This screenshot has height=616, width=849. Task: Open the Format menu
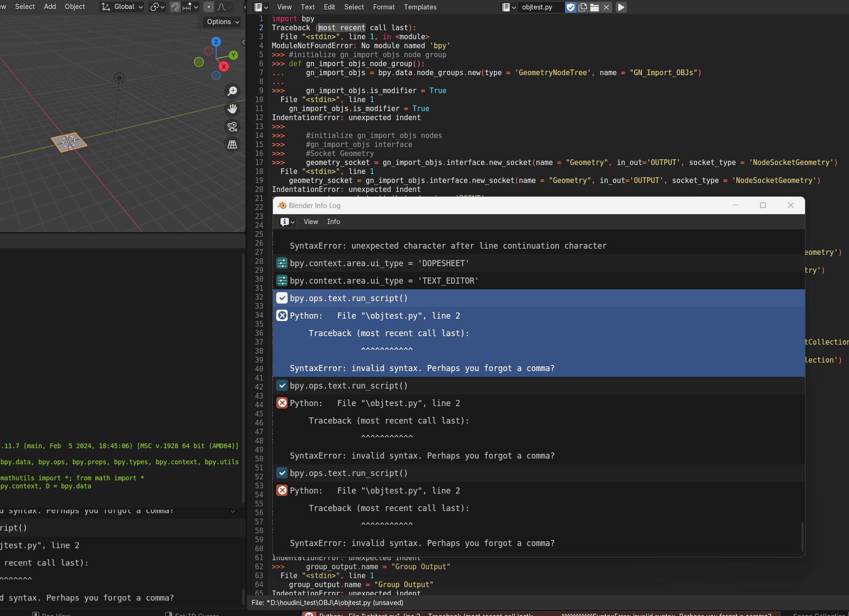click(384, 7)
